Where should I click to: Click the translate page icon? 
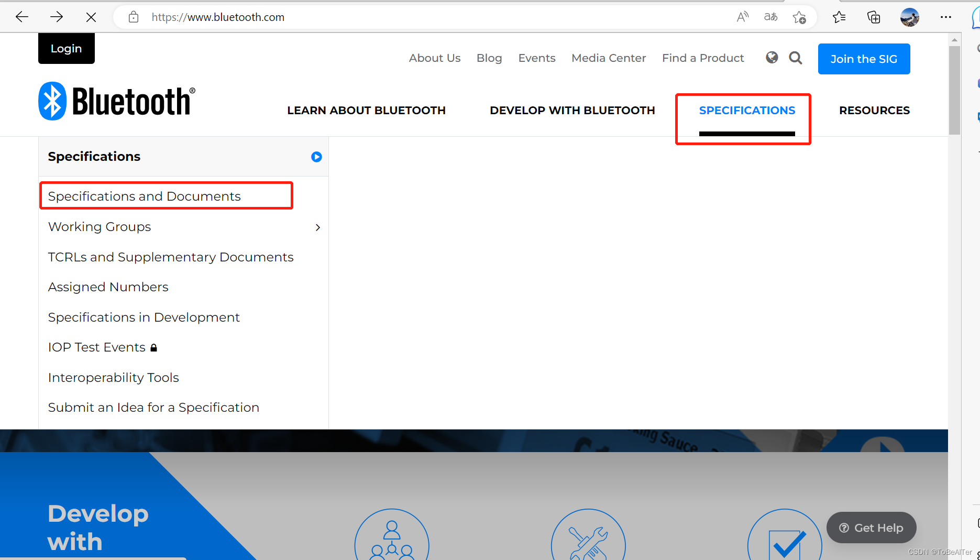[x=770, y=17]
